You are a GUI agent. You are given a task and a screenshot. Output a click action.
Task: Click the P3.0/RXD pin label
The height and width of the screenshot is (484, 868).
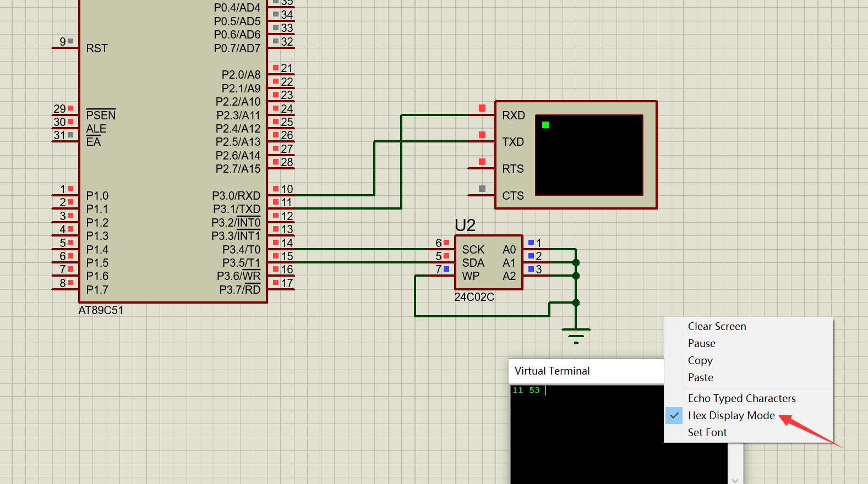[236, 196]
